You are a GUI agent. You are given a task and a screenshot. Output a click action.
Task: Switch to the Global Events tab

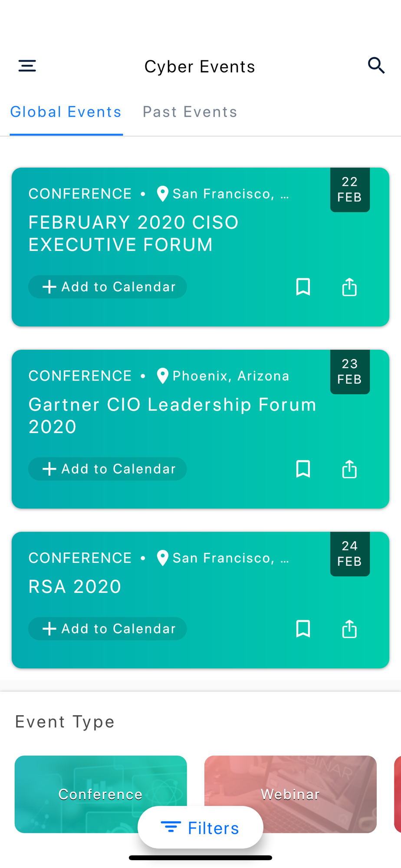(66, 112)
